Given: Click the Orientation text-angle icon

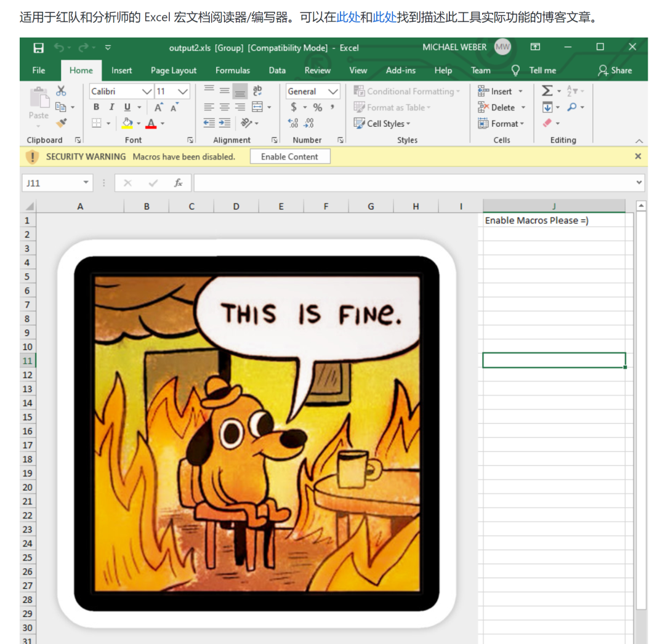Looking at the screenshot, I should click(x=246, y=123).
